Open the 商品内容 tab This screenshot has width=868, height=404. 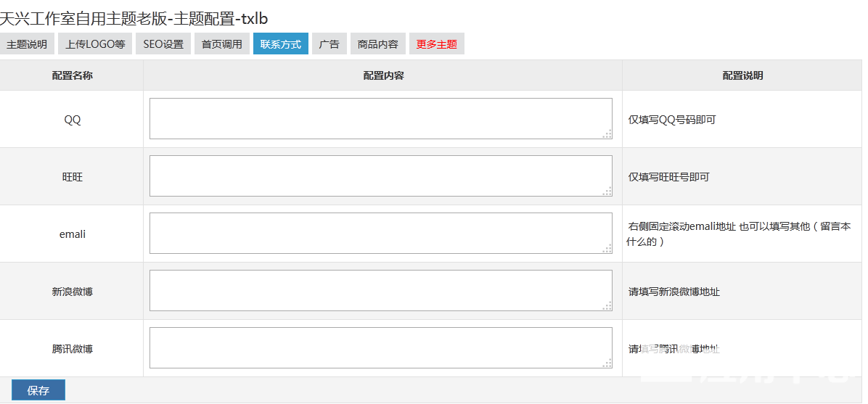378,44
